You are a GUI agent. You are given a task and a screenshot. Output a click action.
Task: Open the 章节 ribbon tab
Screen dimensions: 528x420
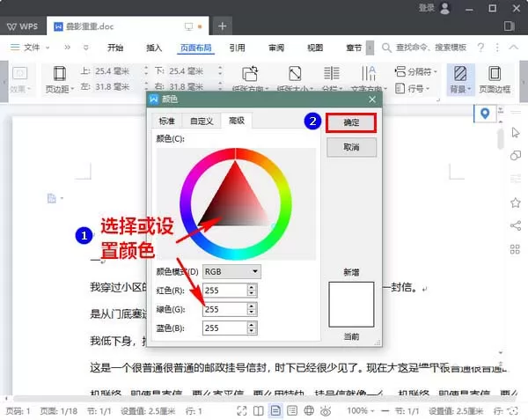tap(354, 48)
